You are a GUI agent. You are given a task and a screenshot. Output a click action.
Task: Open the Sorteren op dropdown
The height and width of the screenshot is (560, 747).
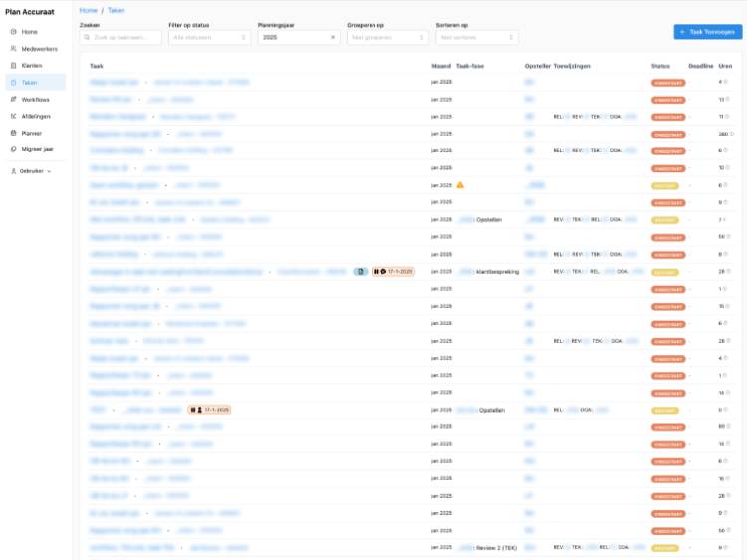[477, 37]
